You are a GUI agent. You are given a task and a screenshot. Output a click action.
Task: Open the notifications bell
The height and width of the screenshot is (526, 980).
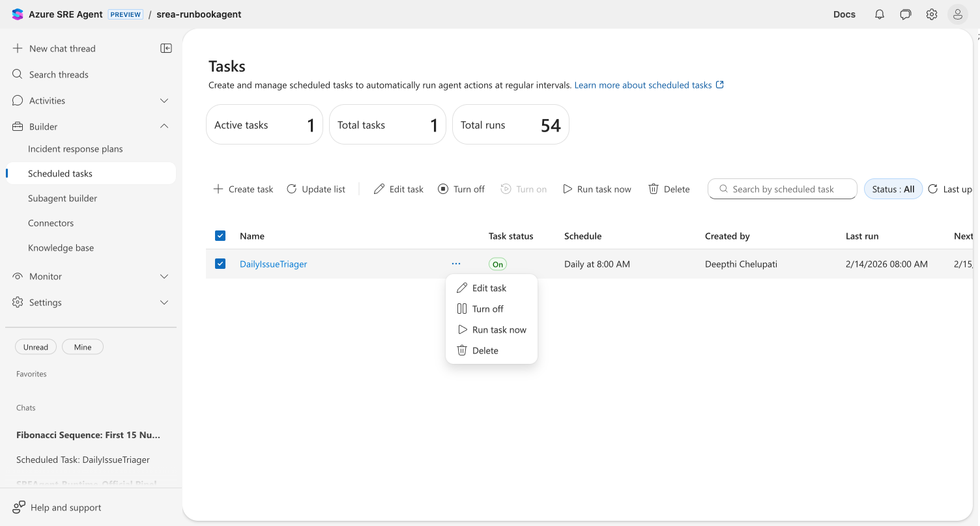[880, 14]
